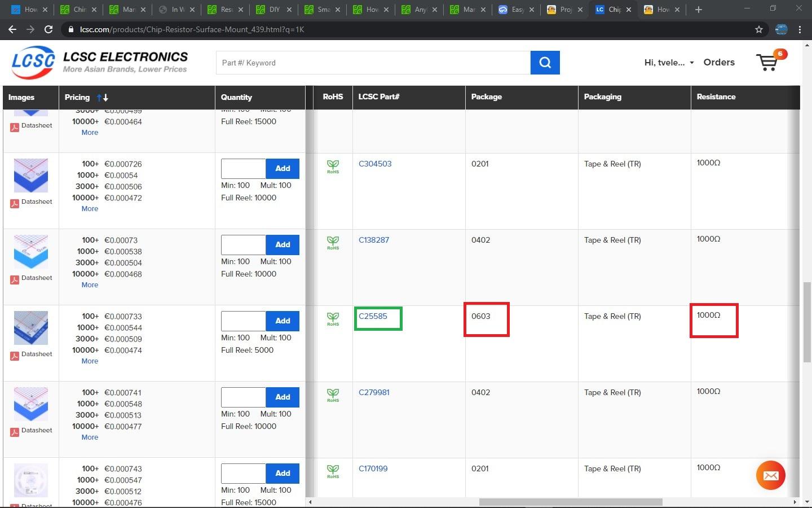Click quantity input for C304503 row
Image resolution: width=812 pixels, height=508 pixels.
click(244, 169)
